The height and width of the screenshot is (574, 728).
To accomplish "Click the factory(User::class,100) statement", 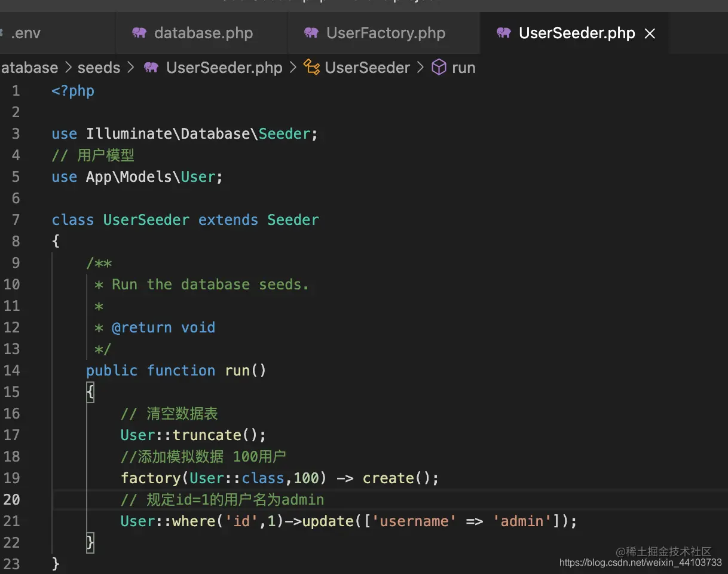I will pyautogui.click(x=280, y=478).
